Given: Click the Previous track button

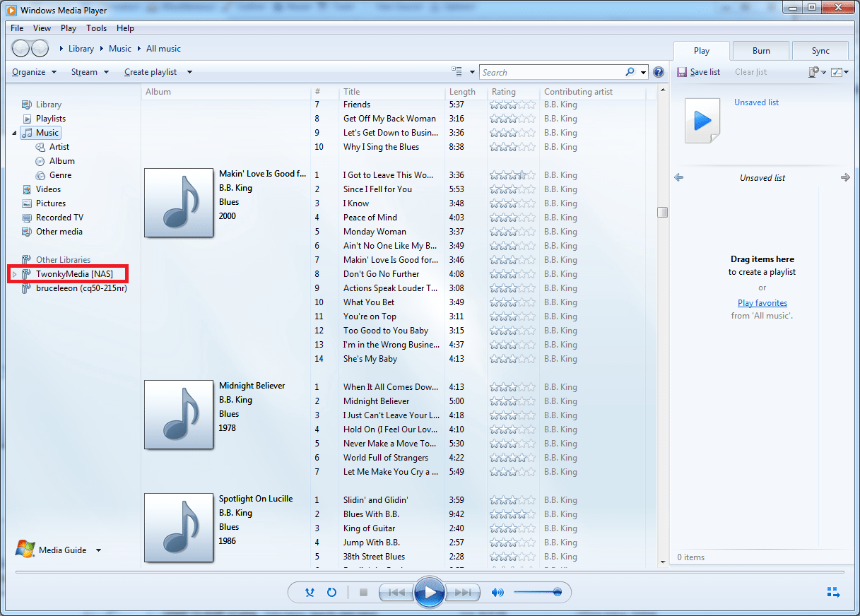Looking at the screenshot, I should tap(396, 593).
